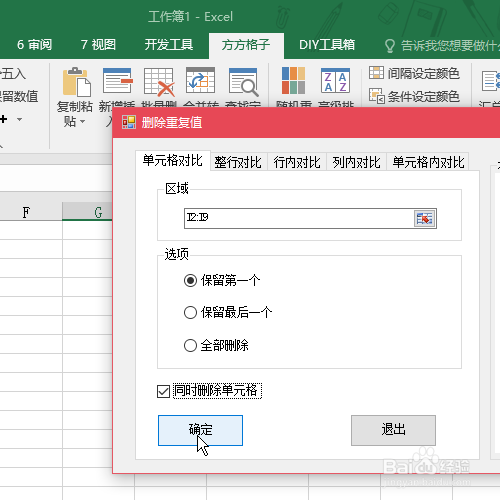Click the 删除重复值 dialog title icon
This screenshot has height=500, width=500.
click(x=129, y=122)
